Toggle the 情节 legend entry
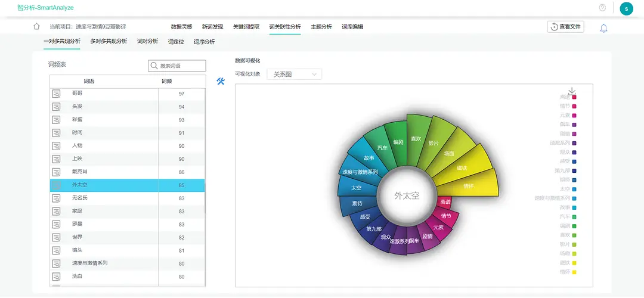This screenshot has width=644, height=298. click(x=568, y=106)
